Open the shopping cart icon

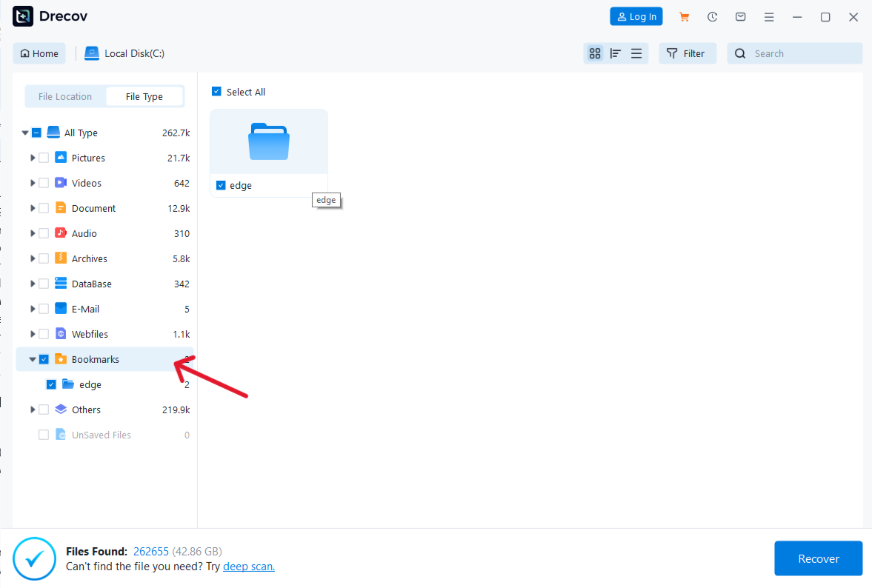(684, 16)
